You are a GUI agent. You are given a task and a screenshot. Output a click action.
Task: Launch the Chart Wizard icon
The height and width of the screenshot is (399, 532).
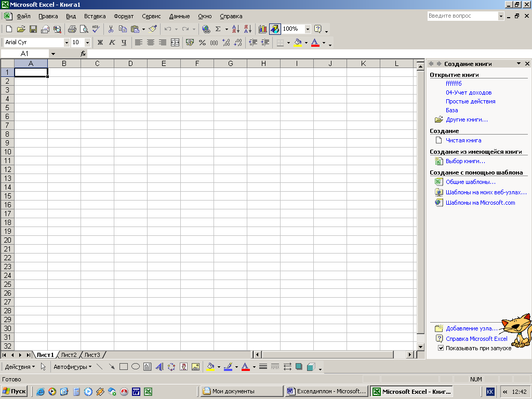pyautogui.click(x=262, y=29)
